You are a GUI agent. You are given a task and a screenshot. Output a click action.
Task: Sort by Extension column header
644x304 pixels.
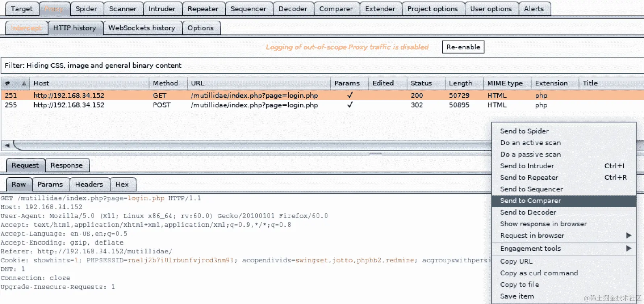[555, 83]
